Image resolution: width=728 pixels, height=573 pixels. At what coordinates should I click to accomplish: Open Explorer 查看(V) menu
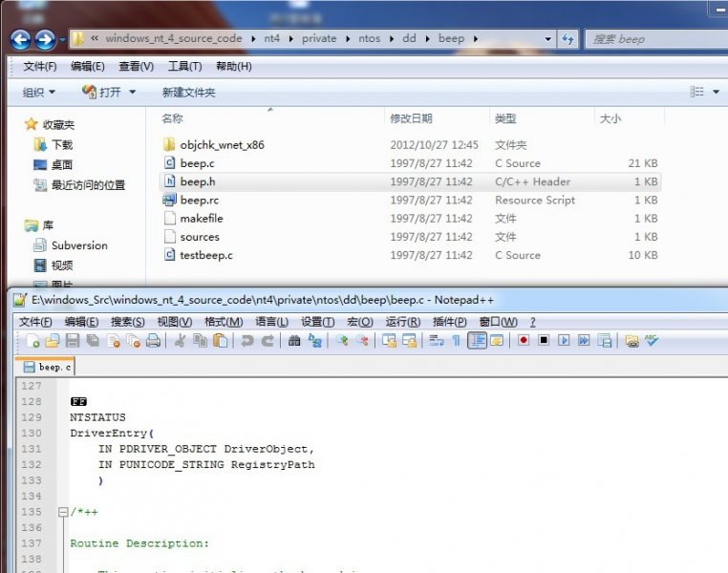[x=136, y=66]
